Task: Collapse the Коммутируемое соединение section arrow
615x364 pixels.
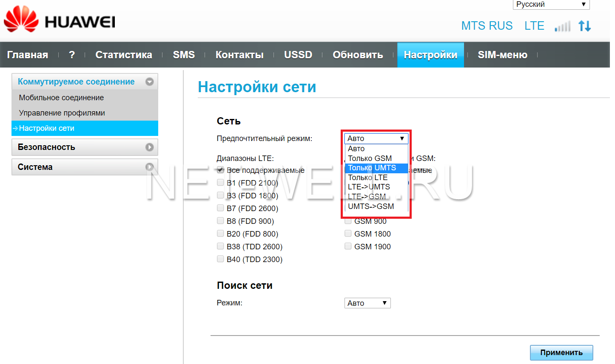Action: click(x=149, y=82)
